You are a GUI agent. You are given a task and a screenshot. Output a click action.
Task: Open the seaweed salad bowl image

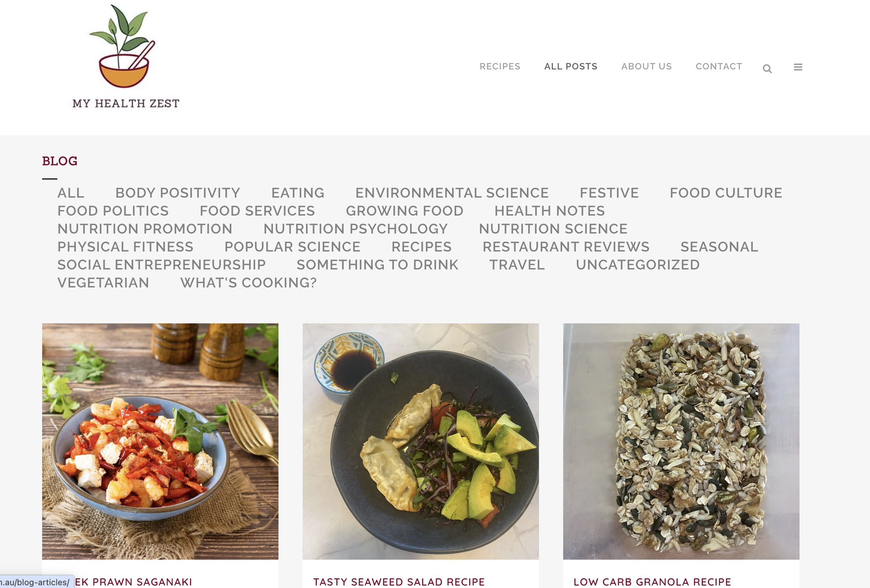tap(421, 441)
